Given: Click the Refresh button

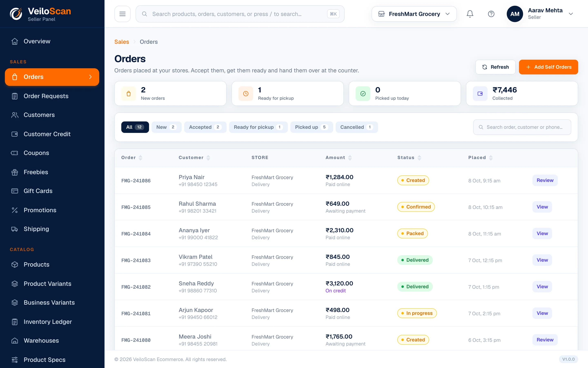Looking at the screenshot, I should point(495,67).
